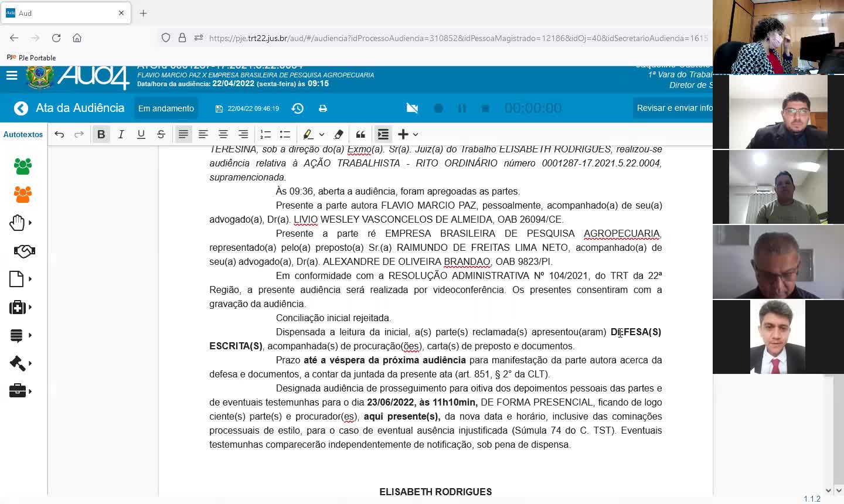
Task: Open the version history clock icon
Action: click(x=298, y=108)
